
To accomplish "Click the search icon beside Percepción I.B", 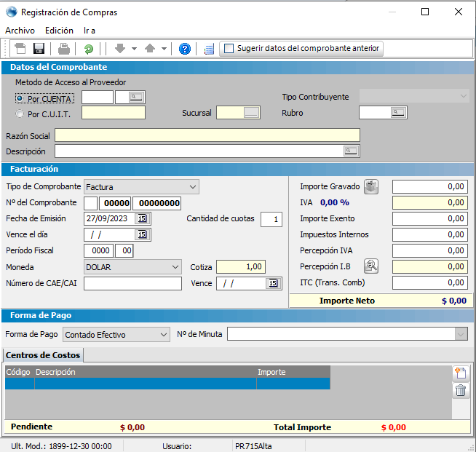I will coord(371,266).
